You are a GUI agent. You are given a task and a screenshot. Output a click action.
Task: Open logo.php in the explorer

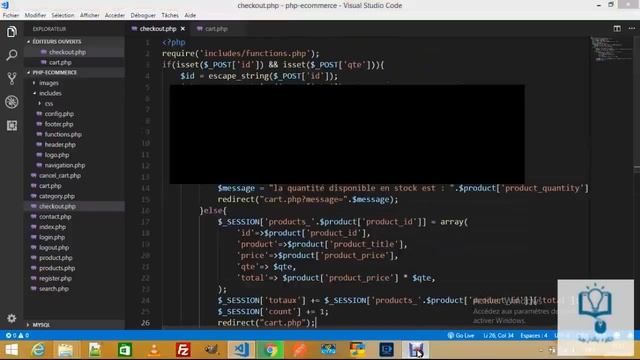(x=75, y=155)
